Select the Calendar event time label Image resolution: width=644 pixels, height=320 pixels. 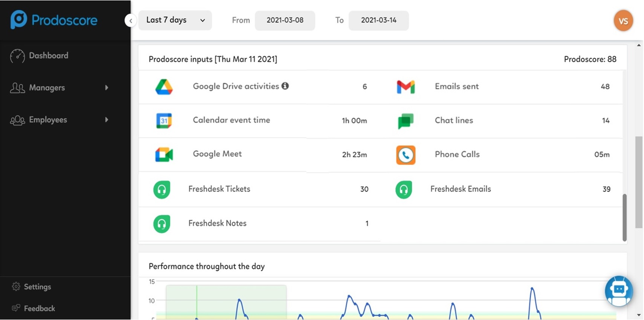[231, 120]
